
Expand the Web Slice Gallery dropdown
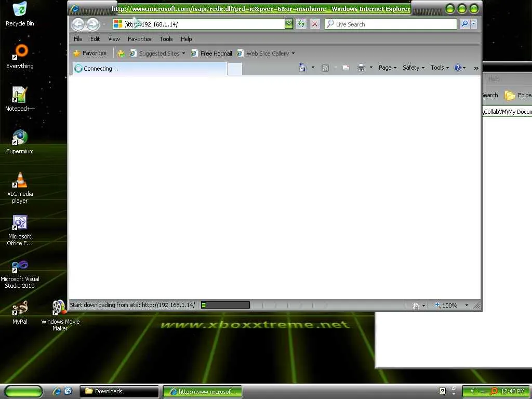[x=293, y=54]
